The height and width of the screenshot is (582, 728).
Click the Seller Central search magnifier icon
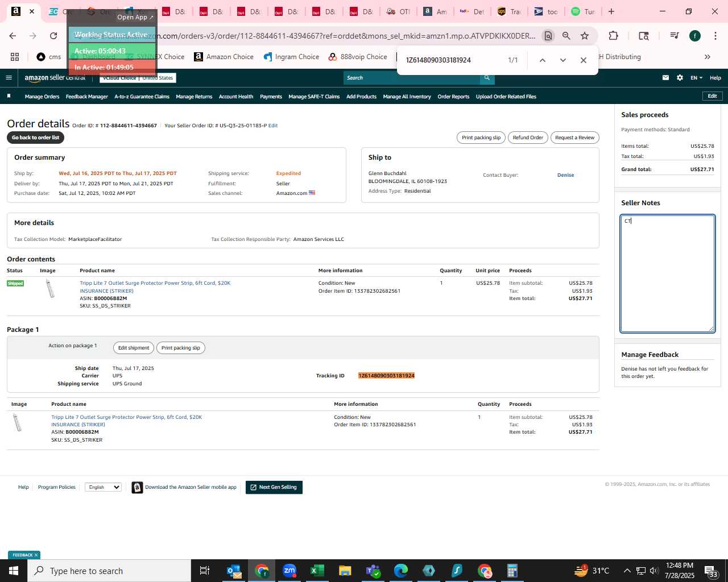pyautogui.click(x=487, y=78)
